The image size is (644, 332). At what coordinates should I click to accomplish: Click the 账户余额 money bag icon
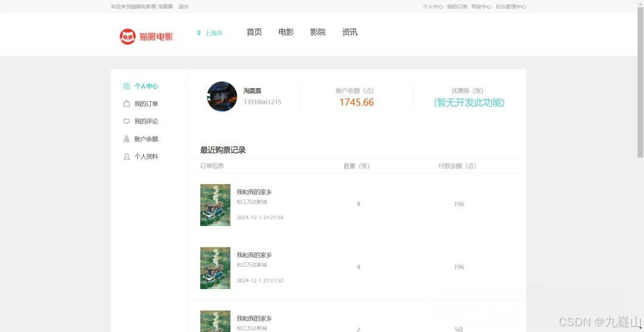[x=126, y=139]
